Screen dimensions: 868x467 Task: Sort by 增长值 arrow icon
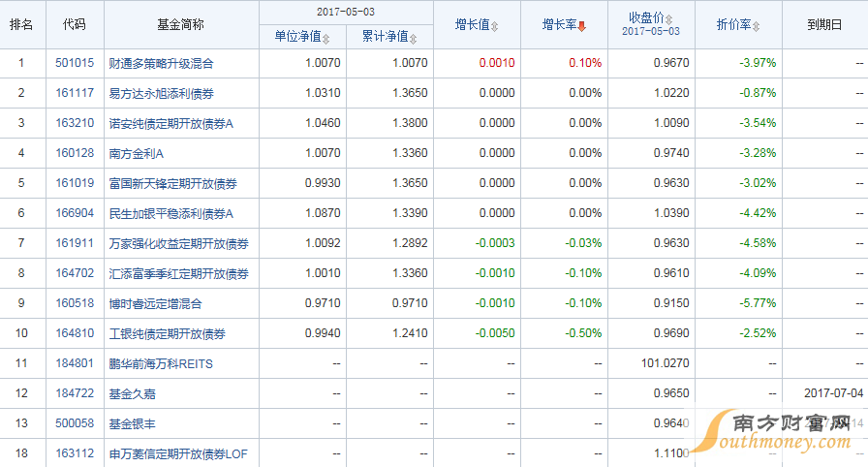coord(494,26)
